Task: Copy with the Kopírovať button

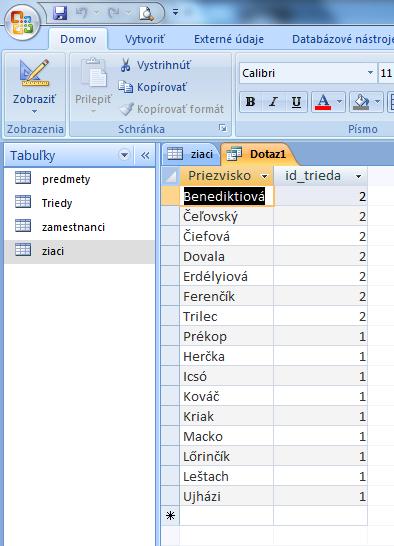Action: point(153,87)
